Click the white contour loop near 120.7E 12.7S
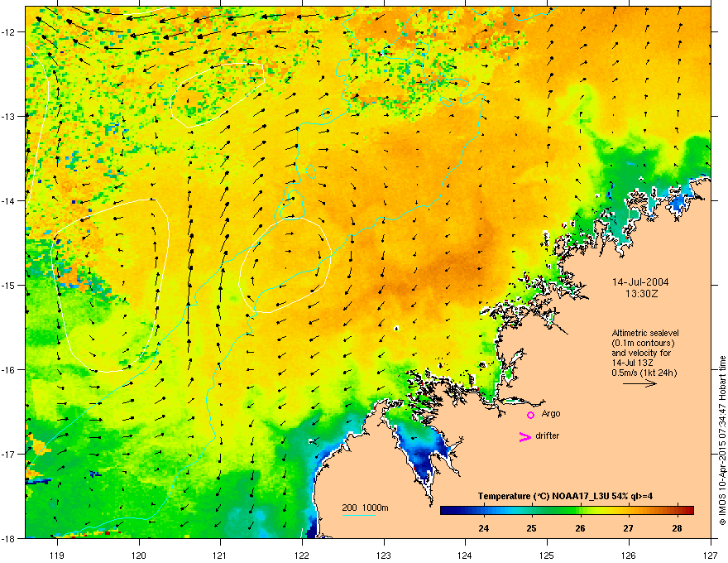Screen dimensions: 728x563 (217, 94)
